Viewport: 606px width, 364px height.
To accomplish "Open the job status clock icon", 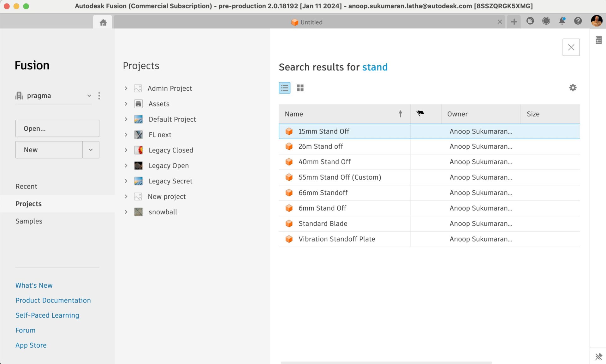I will (546, 21).
